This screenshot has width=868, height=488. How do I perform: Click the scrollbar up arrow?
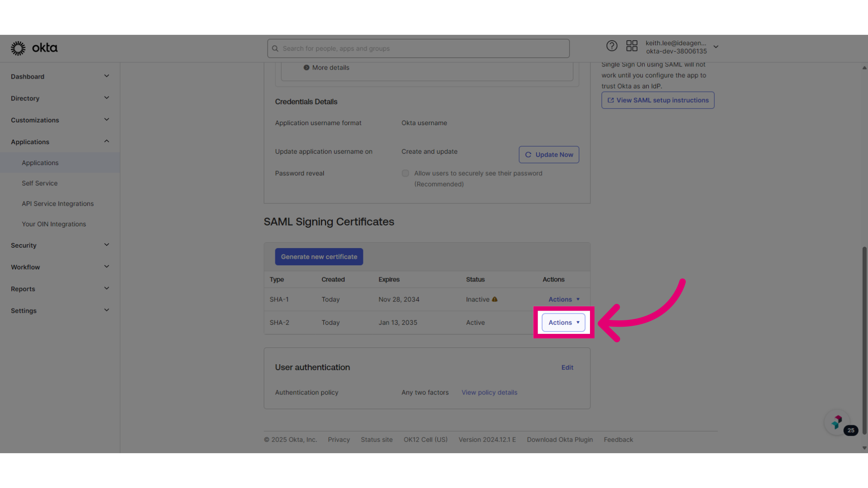click(x=864, y=68)
